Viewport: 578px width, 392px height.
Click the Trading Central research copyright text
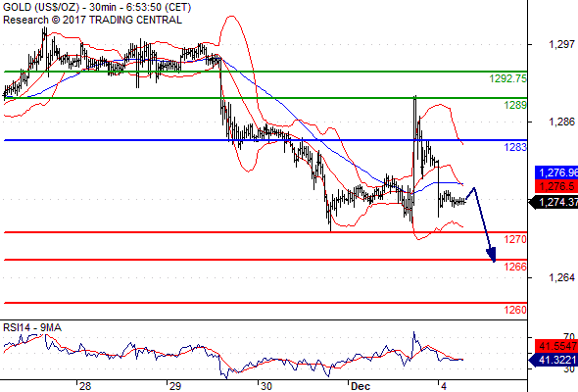coord(92,20)
